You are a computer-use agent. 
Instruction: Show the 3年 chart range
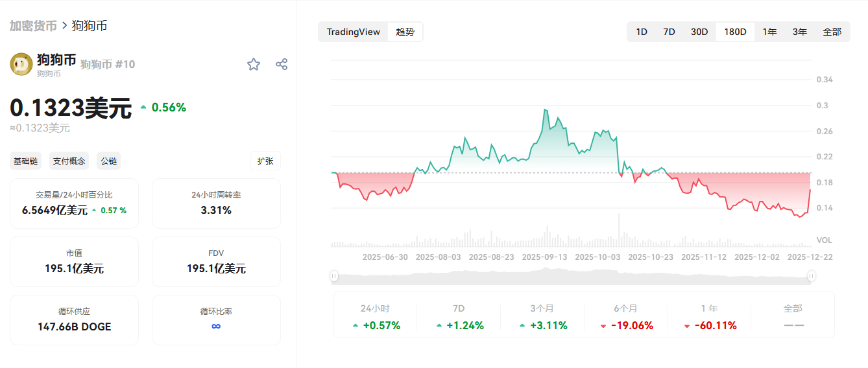(x=800, y=32)
